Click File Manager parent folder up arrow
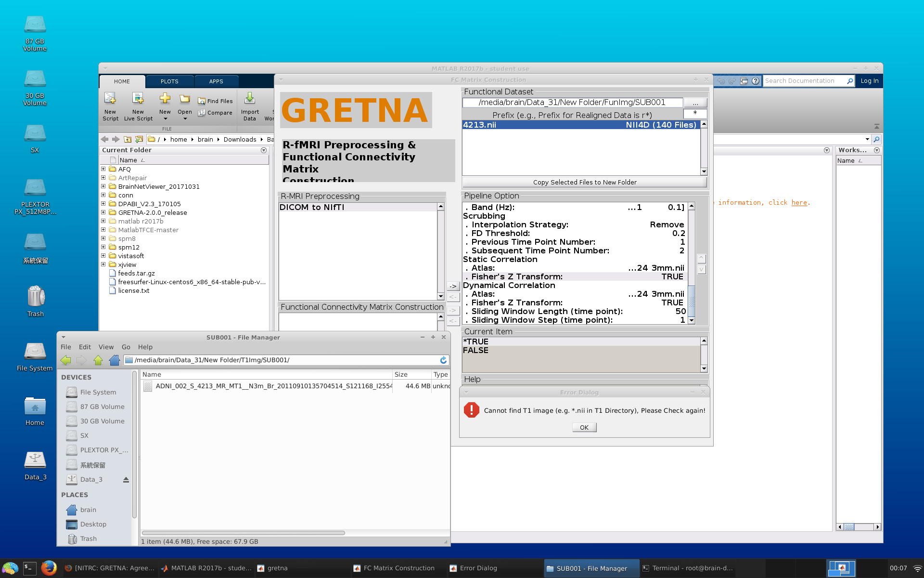Viewport: 924px width, 578px height. pos(98,360)
